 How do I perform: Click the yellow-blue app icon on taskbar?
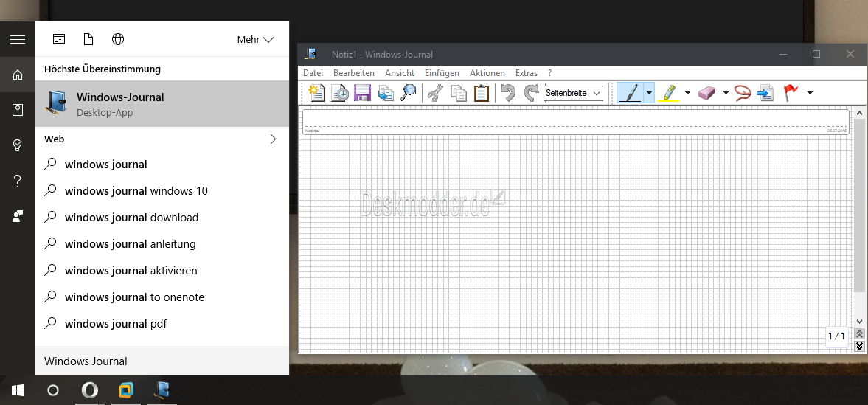tap(126, 390)
